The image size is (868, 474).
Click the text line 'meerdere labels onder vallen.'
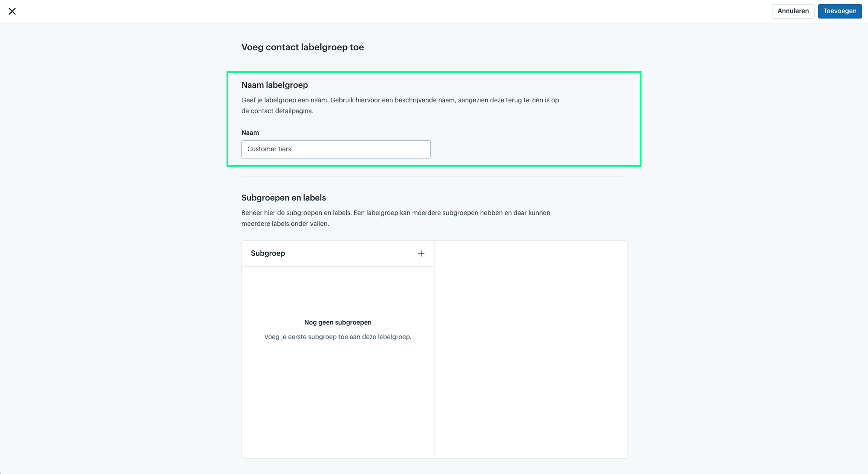pyautogui.click(x=285, y=224)
